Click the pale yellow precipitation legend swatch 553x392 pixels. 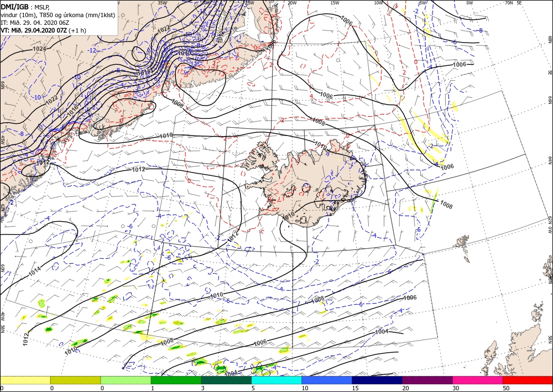pos(25,380)
